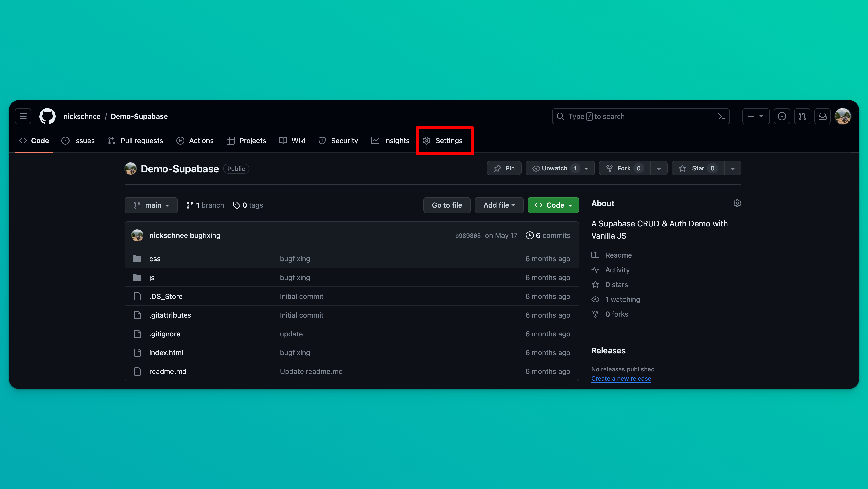Viewport: 868px width, 489px height.
Task: Pin the Demo-Supabase repository
Action: tap(504, 168)
